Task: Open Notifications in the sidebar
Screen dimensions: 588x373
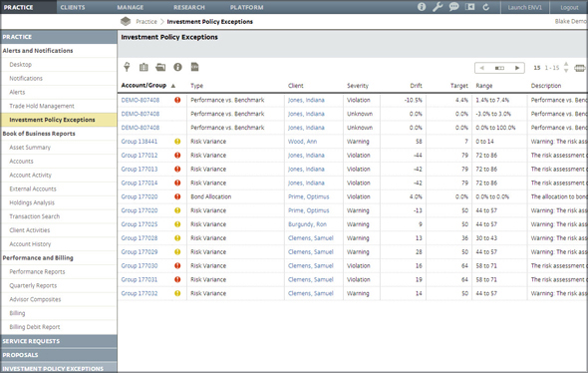Action: coord(26,79)
